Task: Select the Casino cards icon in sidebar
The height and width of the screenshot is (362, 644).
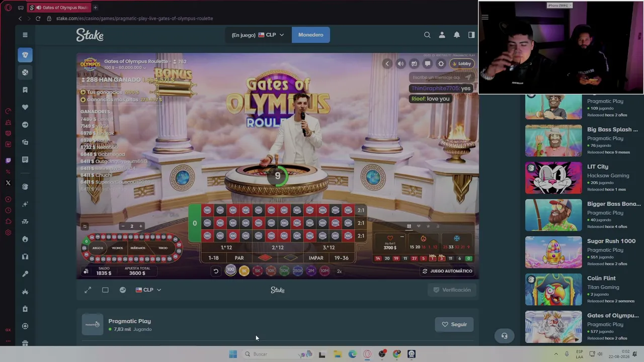Action: 25,55
